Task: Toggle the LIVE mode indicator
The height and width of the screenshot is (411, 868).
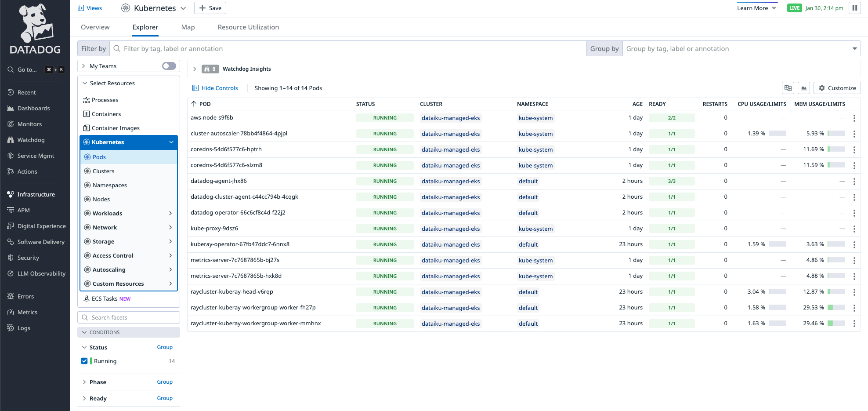Action: point(794,8)
